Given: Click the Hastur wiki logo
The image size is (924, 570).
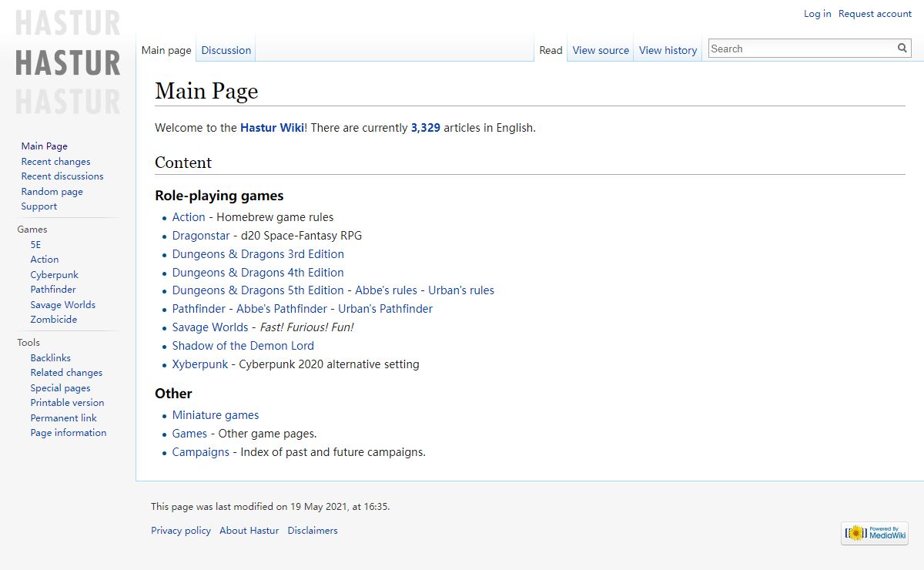Looking at the screenshot, I should click(x=68, y=62).
